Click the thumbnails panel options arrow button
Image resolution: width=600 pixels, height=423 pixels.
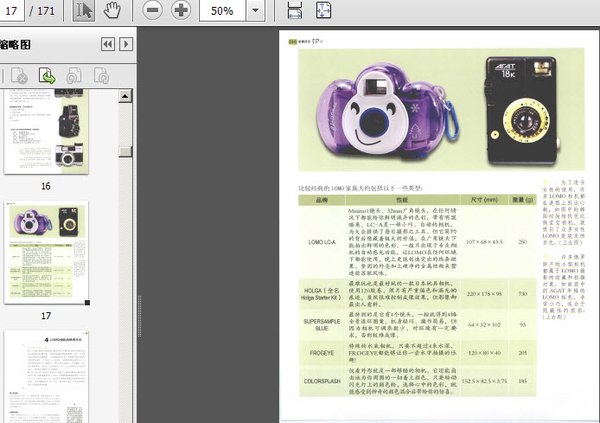click(126, 44)
